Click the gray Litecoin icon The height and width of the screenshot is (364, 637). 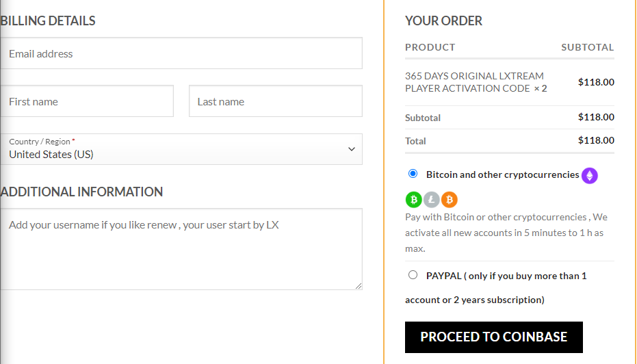click(x=431, y=200)
